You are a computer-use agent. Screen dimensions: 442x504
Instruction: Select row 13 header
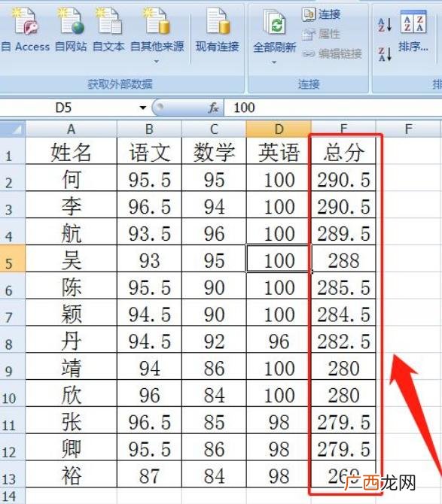coord(13,474)
